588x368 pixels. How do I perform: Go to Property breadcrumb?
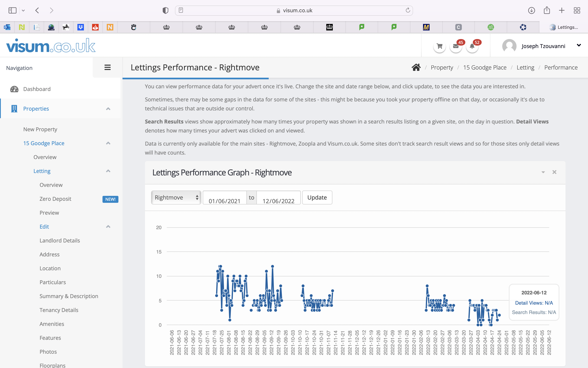coord(442,67)
